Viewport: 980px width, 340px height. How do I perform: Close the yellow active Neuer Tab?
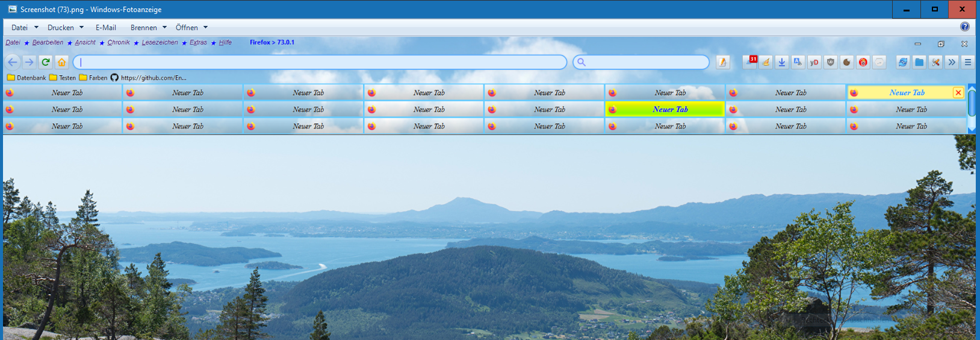point(958,92)
